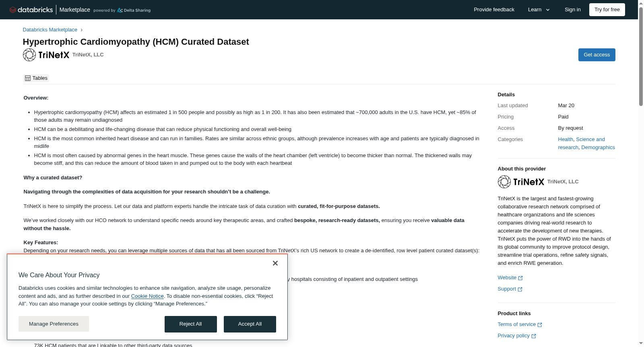Click the 'Paid' pricing value
644x347 pixels.
click(563, 117)
